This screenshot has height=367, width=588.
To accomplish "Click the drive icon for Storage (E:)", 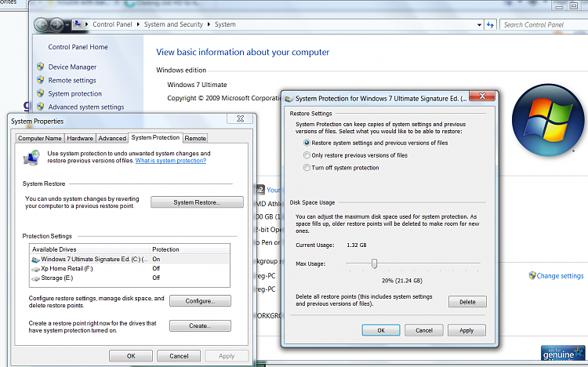I will pos(35,278).
